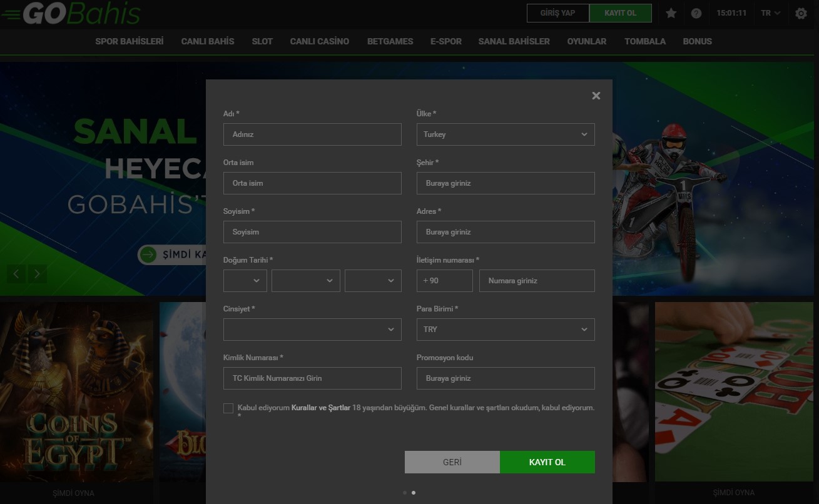Open the first Doğum Tarihi dropdown

245,281
